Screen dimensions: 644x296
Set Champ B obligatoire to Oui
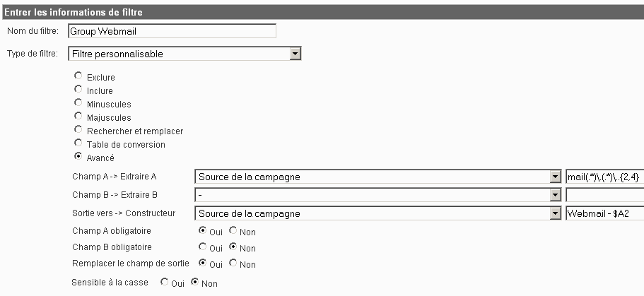[202, 247]
